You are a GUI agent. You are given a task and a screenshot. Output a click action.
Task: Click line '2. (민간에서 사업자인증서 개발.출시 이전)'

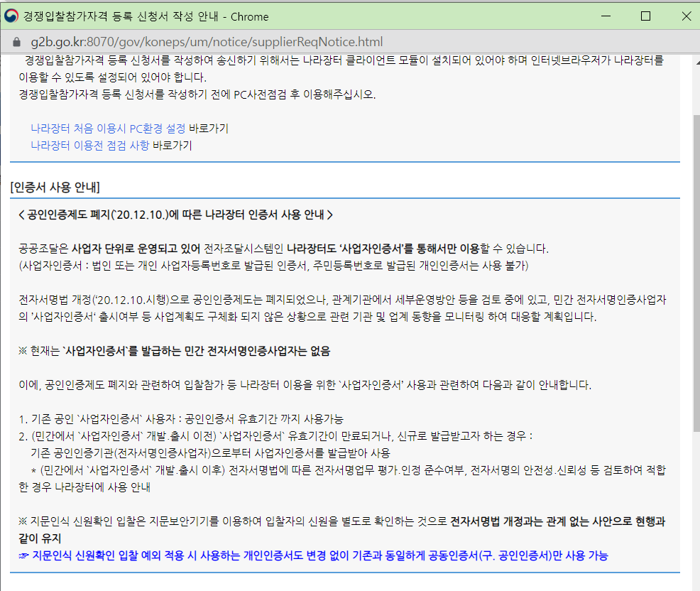tap(275, 436)
